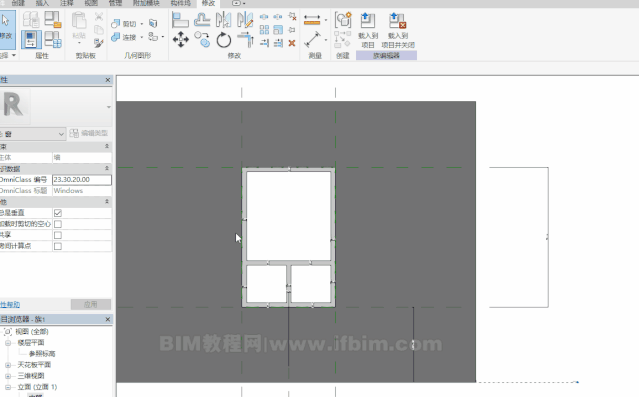Select the Array tool

point(264,30)
